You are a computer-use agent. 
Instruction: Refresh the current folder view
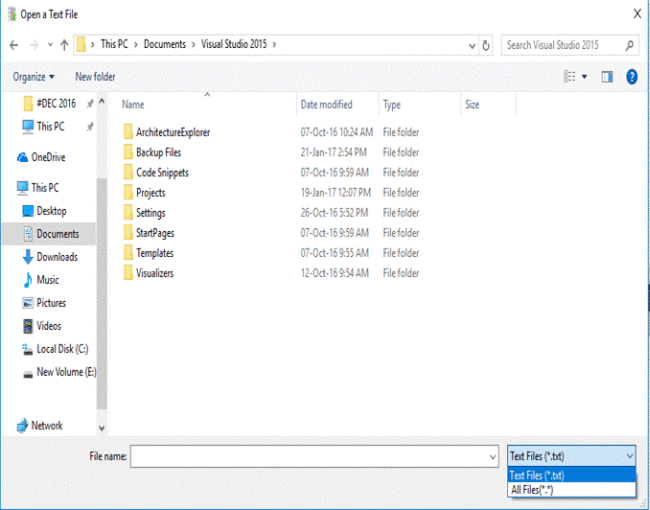point(486,45)
